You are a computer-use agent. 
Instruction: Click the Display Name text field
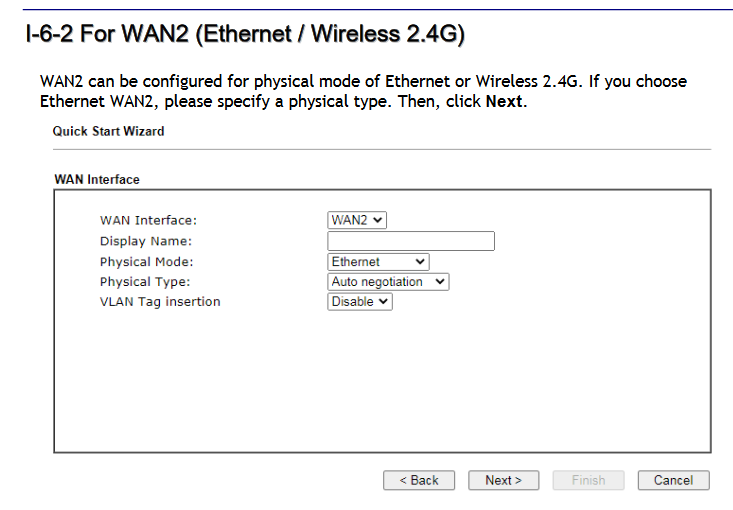(411, 241)
